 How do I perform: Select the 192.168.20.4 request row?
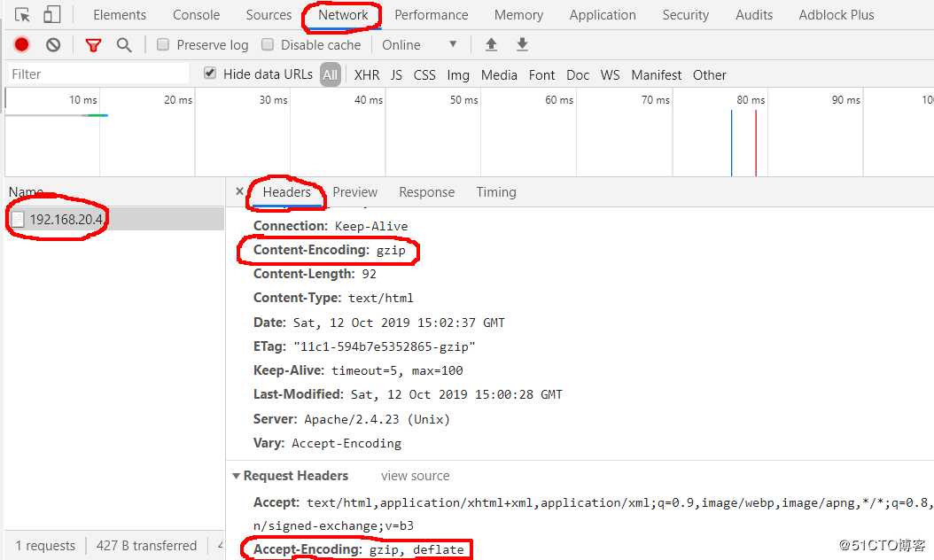(x=115, y=219)
